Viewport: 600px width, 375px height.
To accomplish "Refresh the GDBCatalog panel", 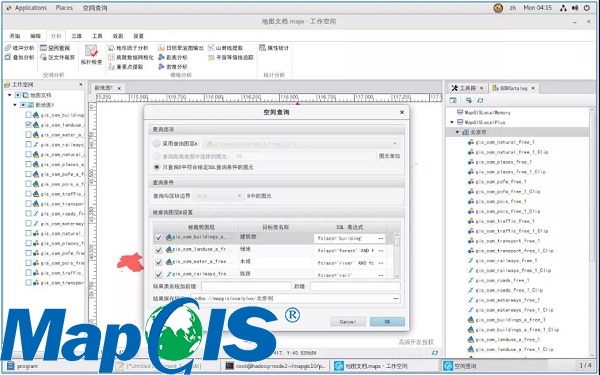I will (x=480, y=100).
